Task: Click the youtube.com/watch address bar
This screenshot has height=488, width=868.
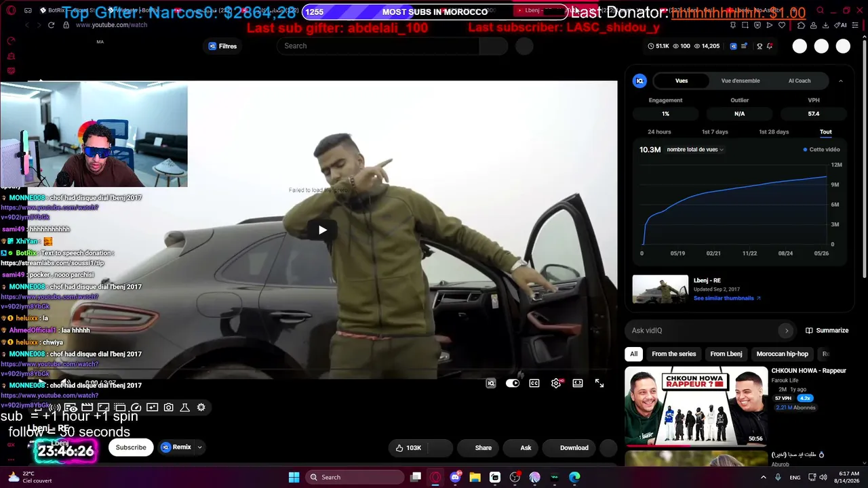Action: [x=112, y=25]
